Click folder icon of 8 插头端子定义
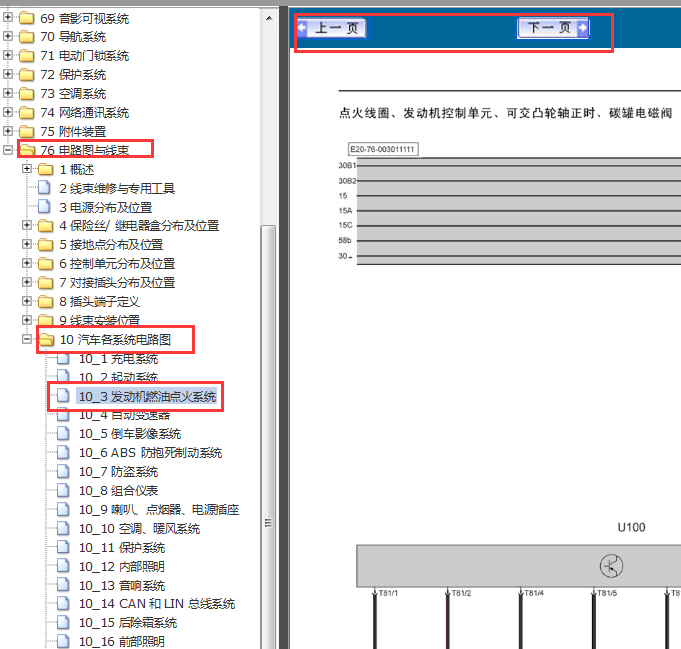This screenshot has height=649, width=681. tap(46, 302)
